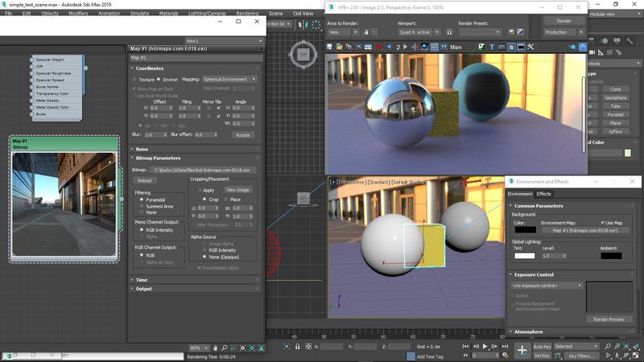Switch to the Effects tab

[x=544, y=194]
